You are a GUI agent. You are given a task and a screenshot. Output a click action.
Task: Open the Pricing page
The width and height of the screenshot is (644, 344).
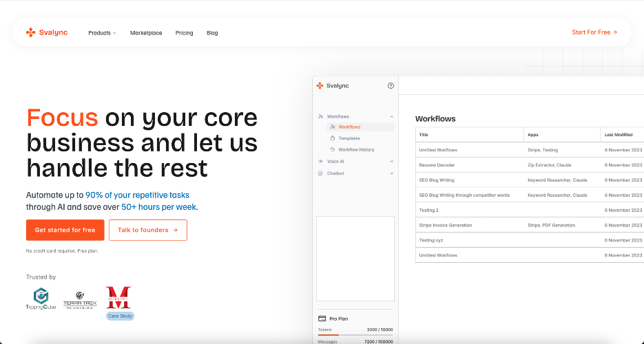(184, 33)
